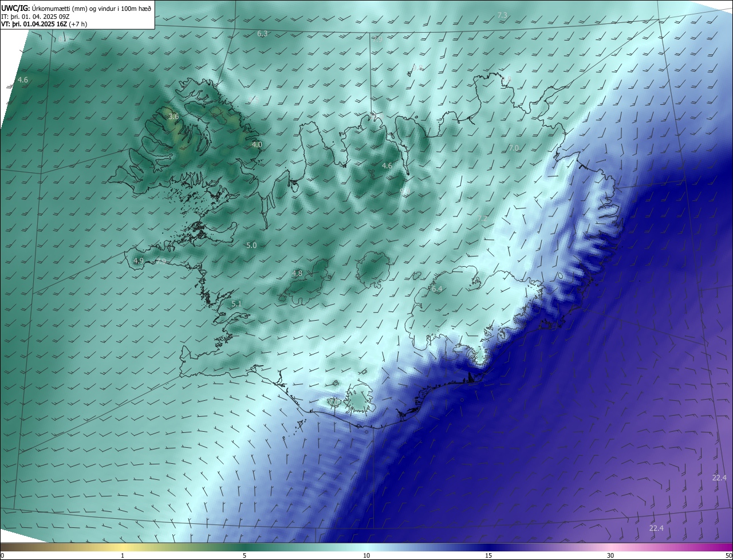Click the 7.2 value label on the map
The image size is (733, 560).
click(482, 219)
